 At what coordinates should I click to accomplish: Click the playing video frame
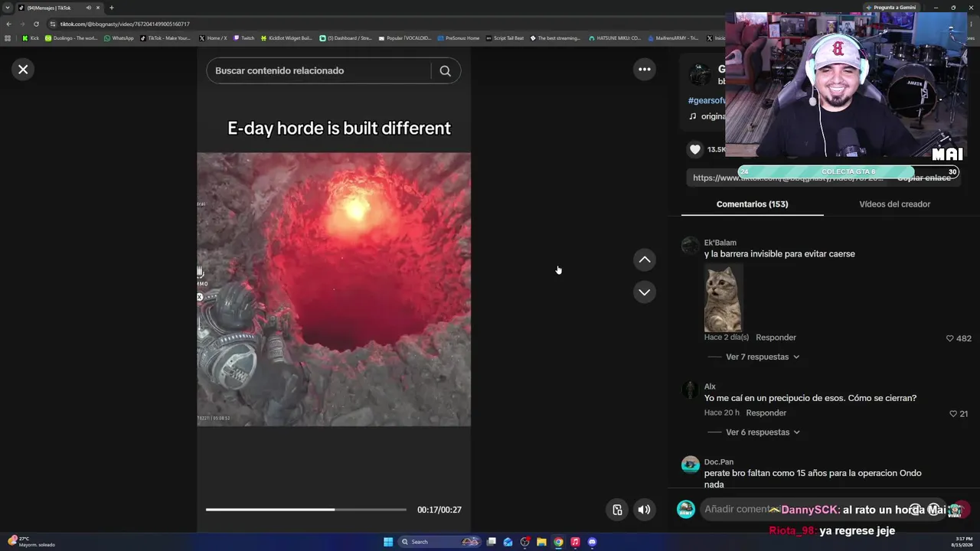click(334, 289)
